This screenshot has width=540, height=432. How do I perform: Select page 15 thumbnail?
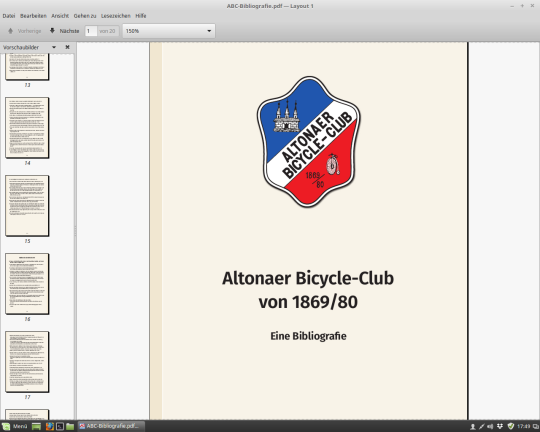coord(27,206)
